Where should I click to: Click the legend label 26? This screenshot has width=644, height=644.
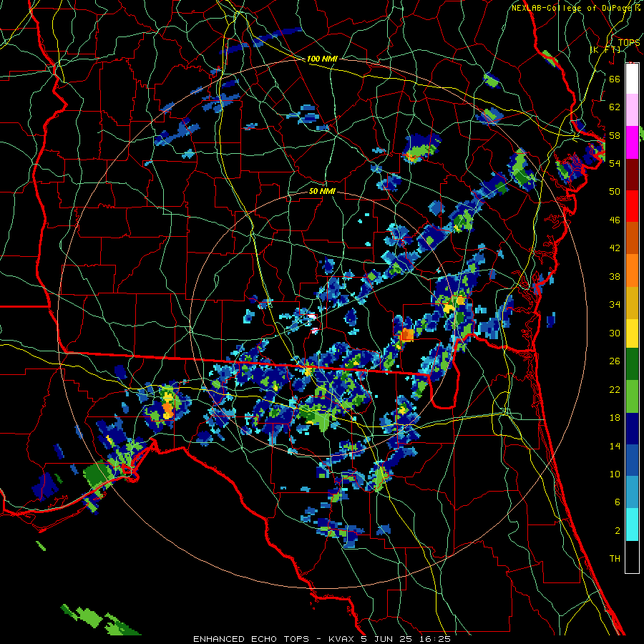tap(615, 361)
